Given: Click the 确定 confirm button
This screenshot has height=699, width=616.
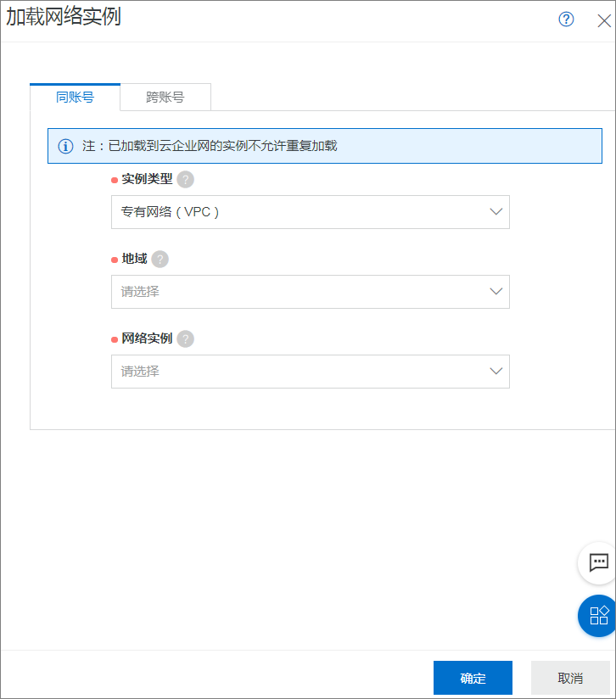Looking at the screenshot, I should [x=473, y=678].
